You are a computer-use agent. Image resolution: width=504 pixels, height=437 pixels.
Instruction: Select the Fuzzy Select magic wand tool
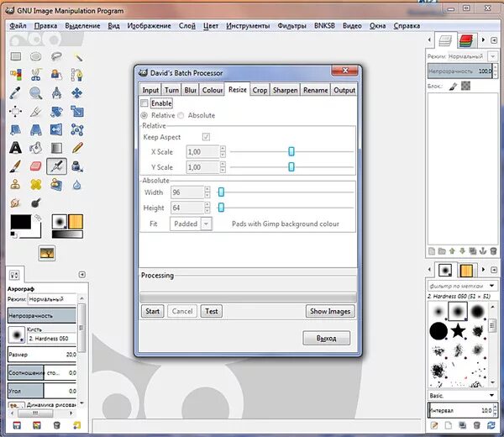77,57
